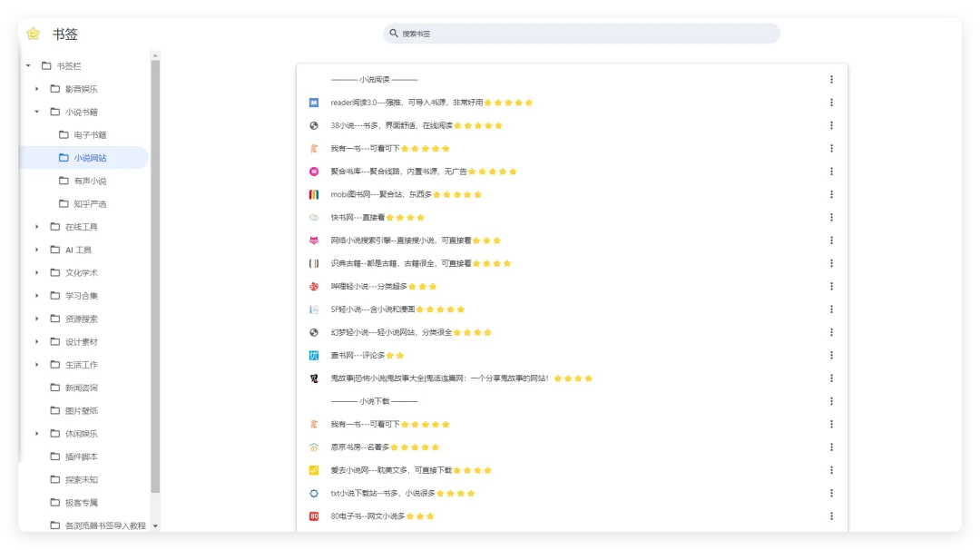The height and width of the screenshot is (550, 980).
Task: Open more options for 快书网 bookmark
Action: [x=831, y=218]
